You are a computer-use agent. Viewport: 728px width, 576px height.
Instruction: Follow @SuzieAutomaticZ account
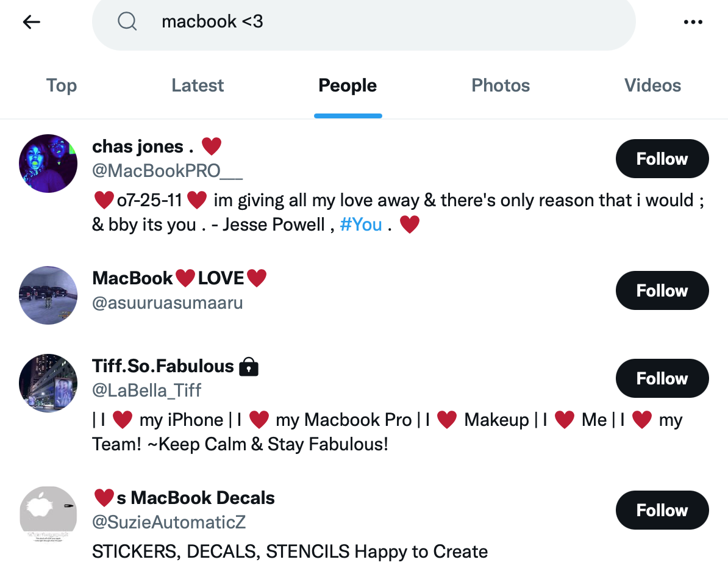pos(662,510)
